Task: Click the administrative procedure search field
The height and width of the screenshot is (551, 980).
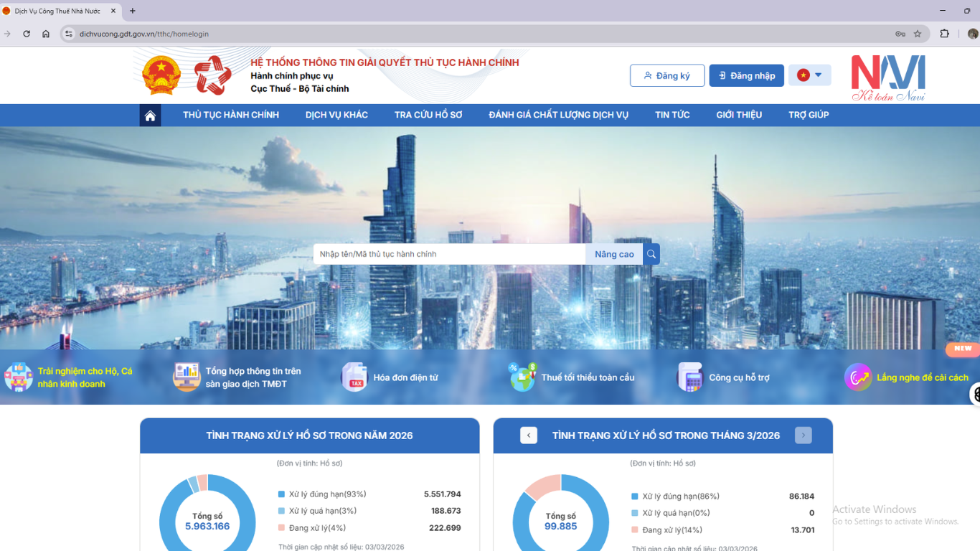Action: 449,254
